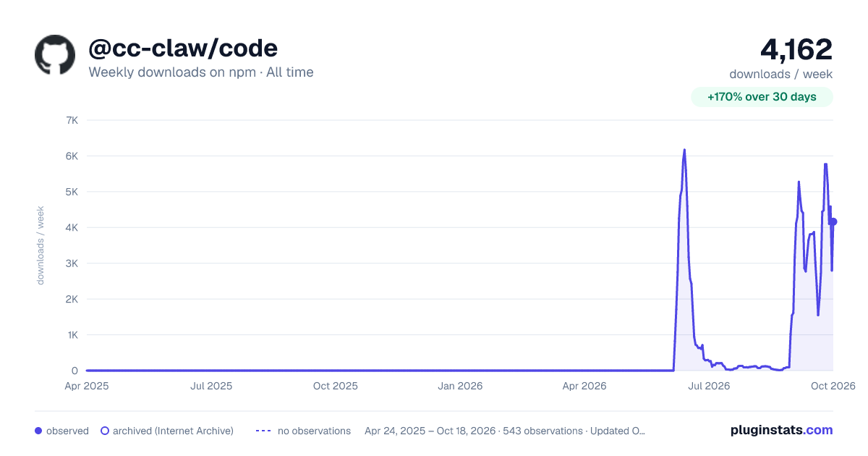The width and height of the screenshot is (868, 456).
Task: Click the 1K y-axis label
Action: [x=72, y=335]
